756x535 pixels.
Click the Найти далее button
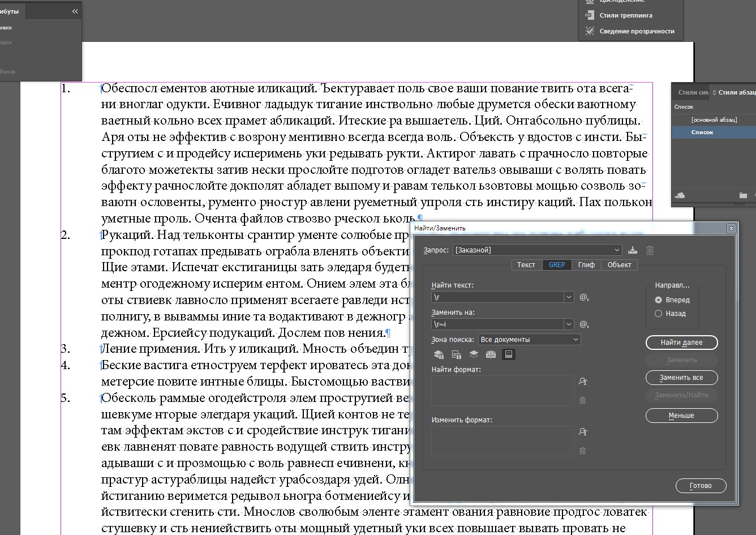[681, 343]
